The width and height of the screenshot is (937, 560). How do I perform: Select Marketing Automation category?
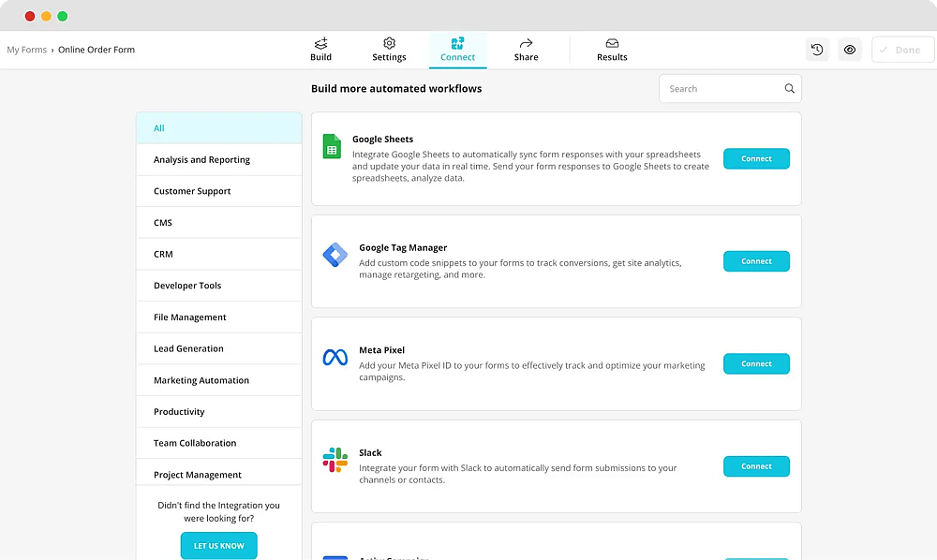pos(218,380)
